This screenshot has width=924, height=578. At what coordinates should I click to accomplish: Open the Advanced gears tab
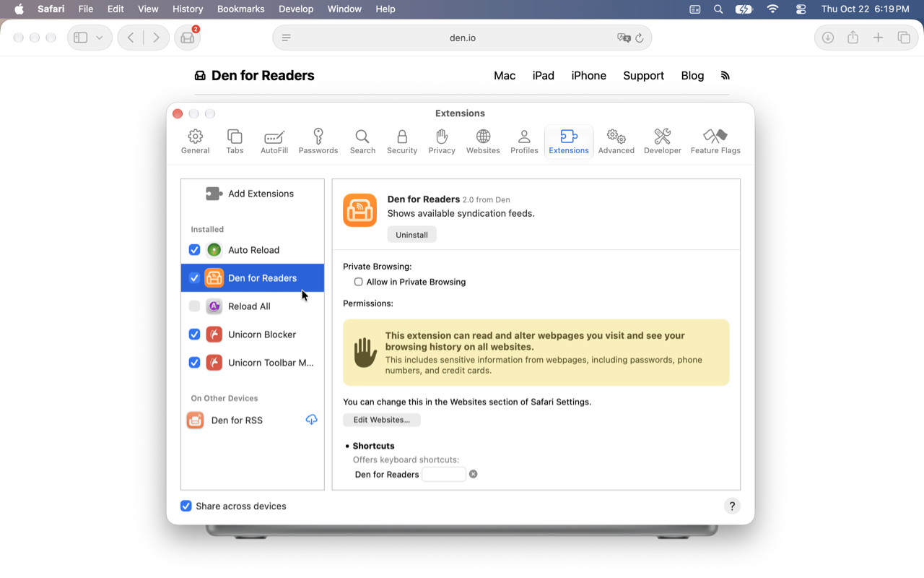click(616, 142)
